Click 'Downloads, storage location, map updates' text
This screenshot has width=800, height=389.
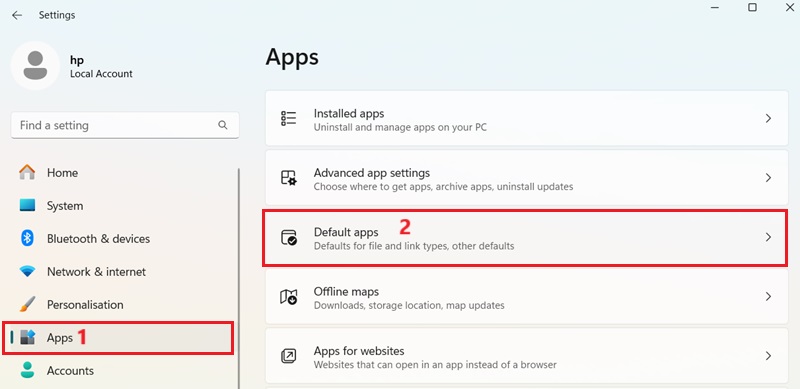pyautogui.click(x=409, y=305)
